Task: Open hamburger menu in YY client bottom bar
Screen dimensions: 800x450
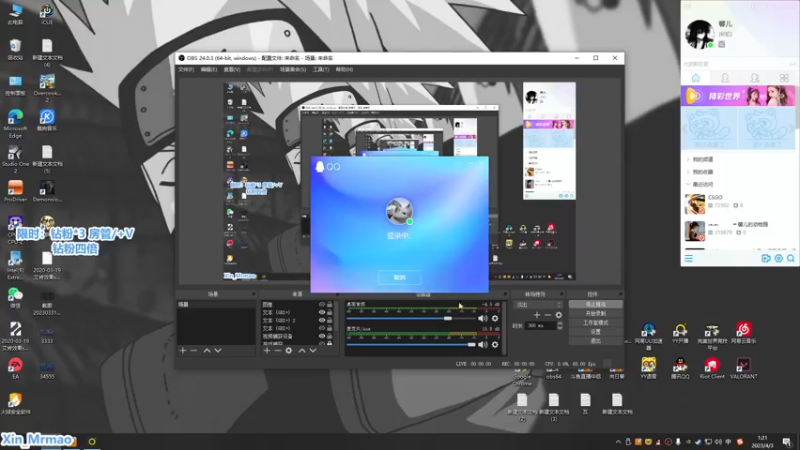Action: [x=689, y=259]
